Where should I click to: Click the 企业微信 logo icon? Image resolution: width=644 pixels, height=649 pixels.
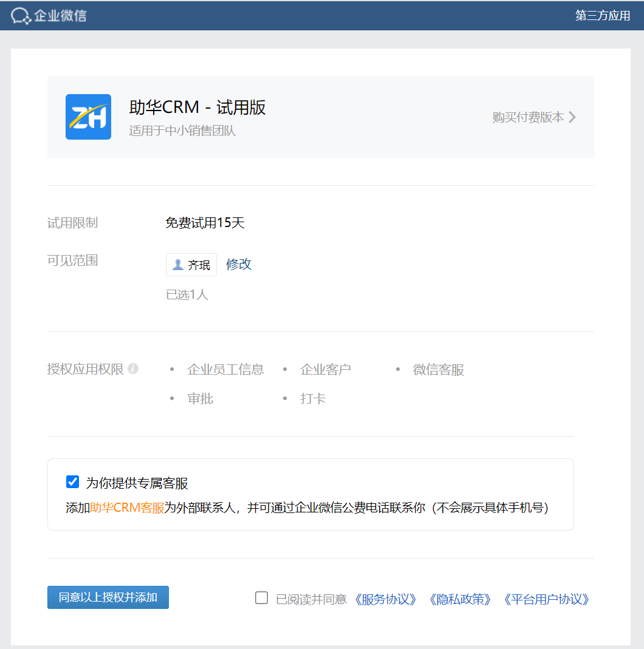coord(21,16)
